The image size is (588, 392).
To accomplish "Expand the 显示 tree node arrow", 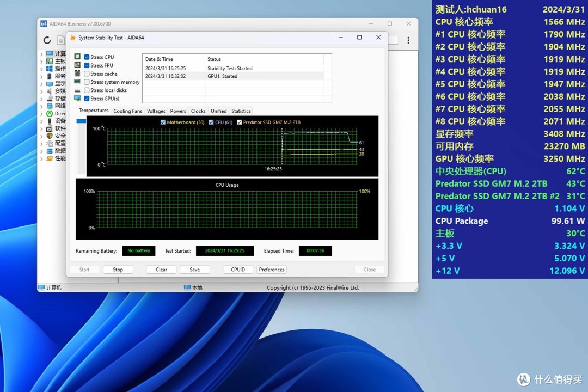I will pos(41,84).
